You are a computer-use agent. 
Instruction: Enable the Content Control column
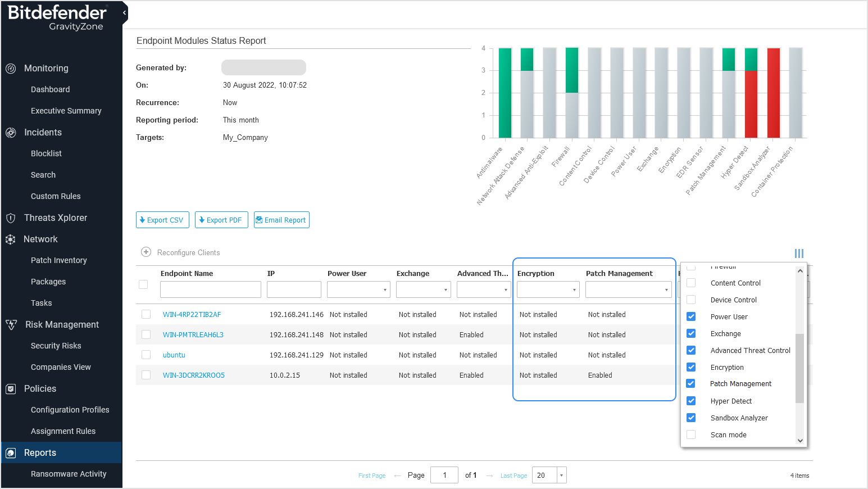pyautogui.click(x=691, y=283)
